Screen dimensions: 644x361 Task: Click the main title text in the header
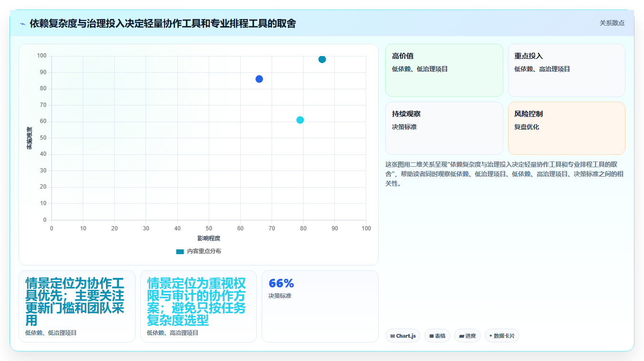tap(163, 24)
